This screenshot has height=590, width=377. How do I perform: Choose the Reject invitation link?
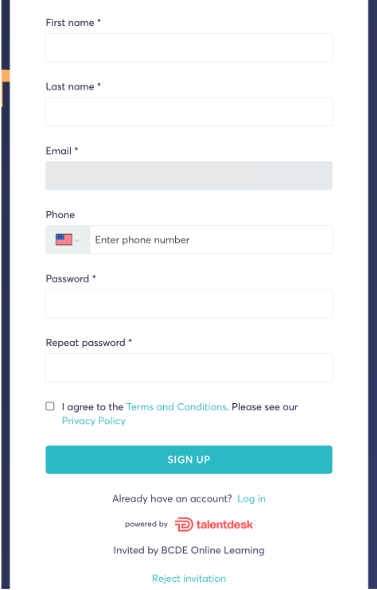pyautogui.click(x=189, y=578)
